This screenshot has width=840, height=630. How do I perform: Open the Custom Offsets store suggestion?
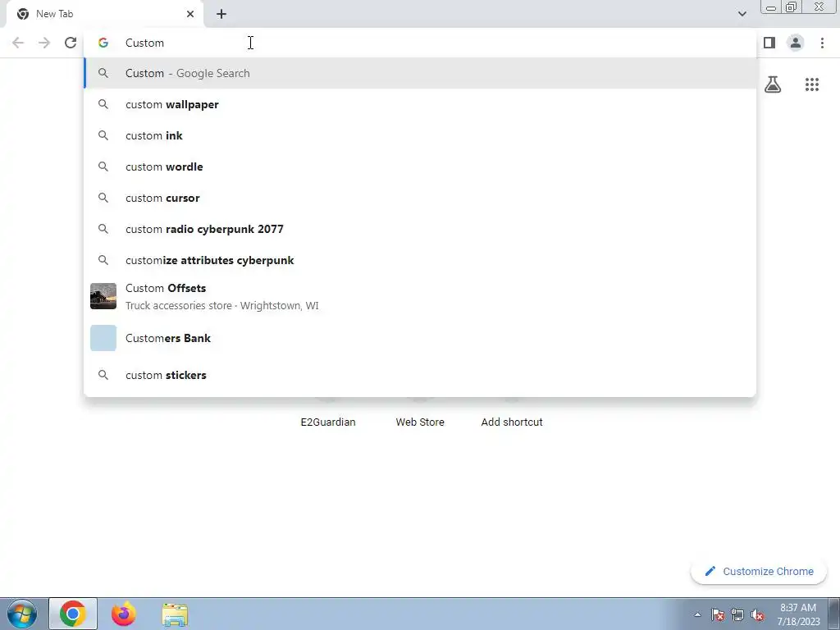coord(420,296)
